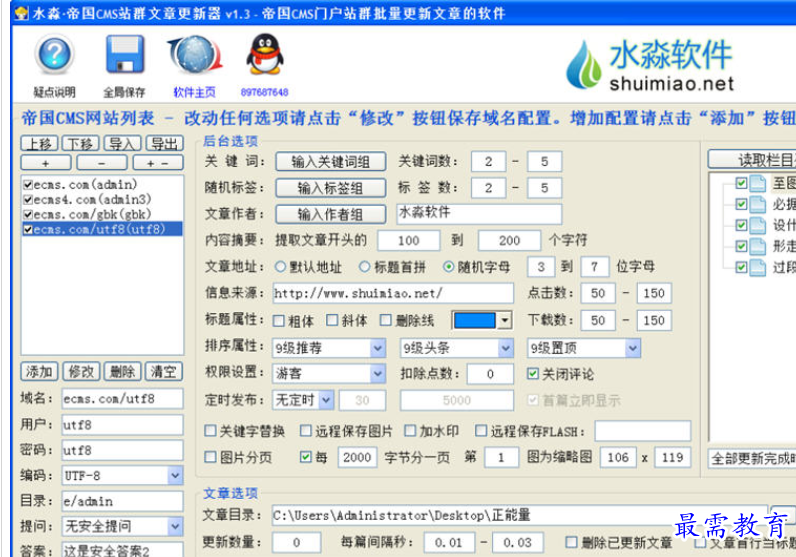This screenshot has width=796, height=557.
Task: Click the 清空 button
Action: click(x=163, y=372)
